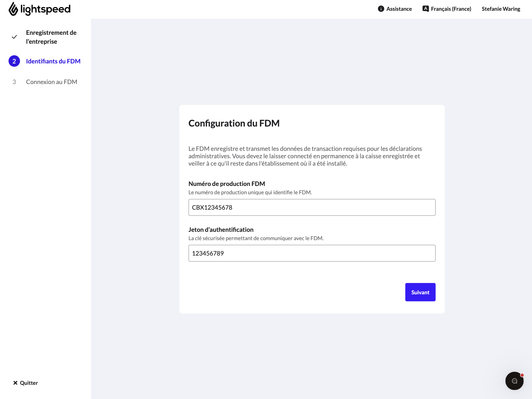Click the step number 3 indicator
532x399 pixels.
14,82
